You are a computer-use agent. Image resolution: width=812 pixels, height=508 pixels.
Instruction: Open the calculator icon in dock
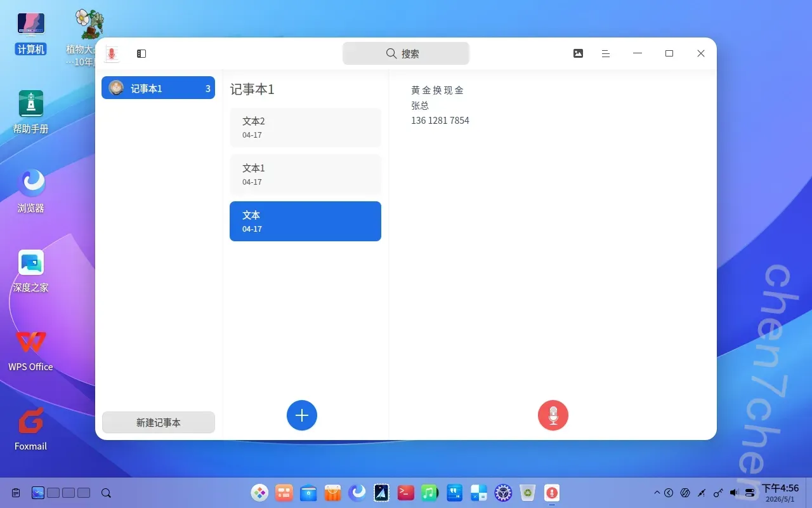(479, 493)
